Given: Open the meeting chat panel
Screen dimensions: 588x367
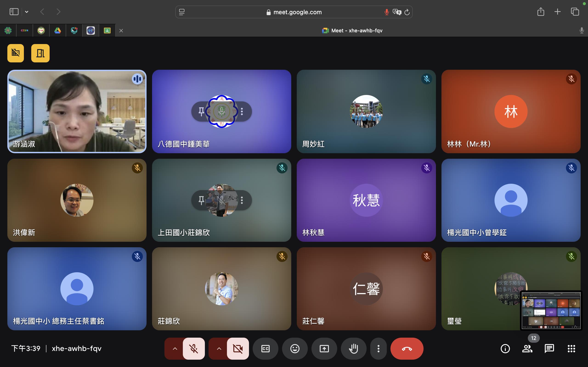Looking at the screenshot, I should click(x=549, y=349).
